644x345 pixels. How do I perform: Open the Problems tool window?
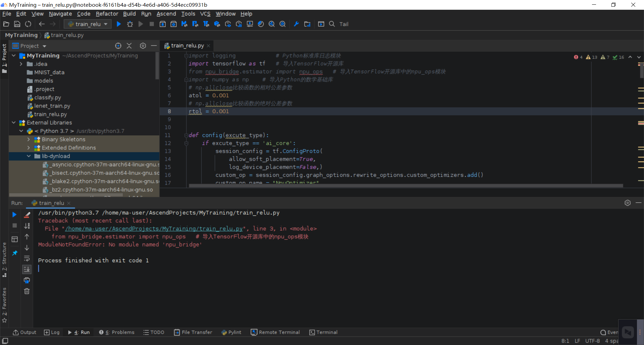[117, 332]
